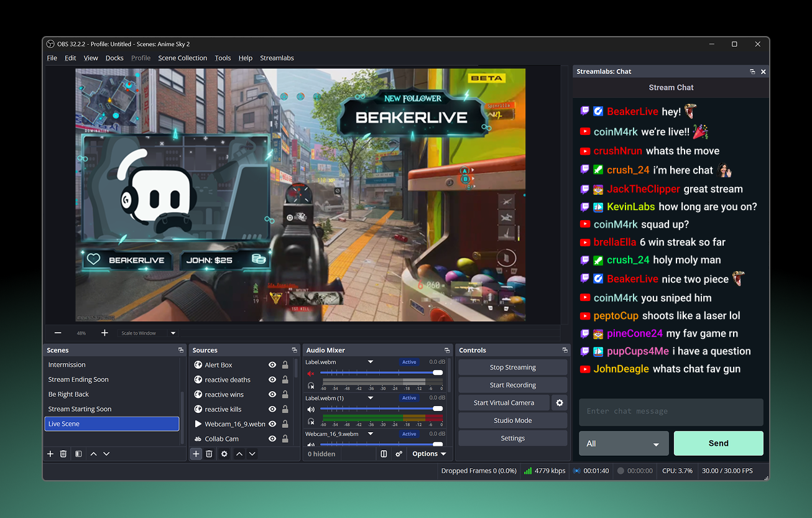
Task: Open advanced audio properties gears icon
Action: (399, 454)
